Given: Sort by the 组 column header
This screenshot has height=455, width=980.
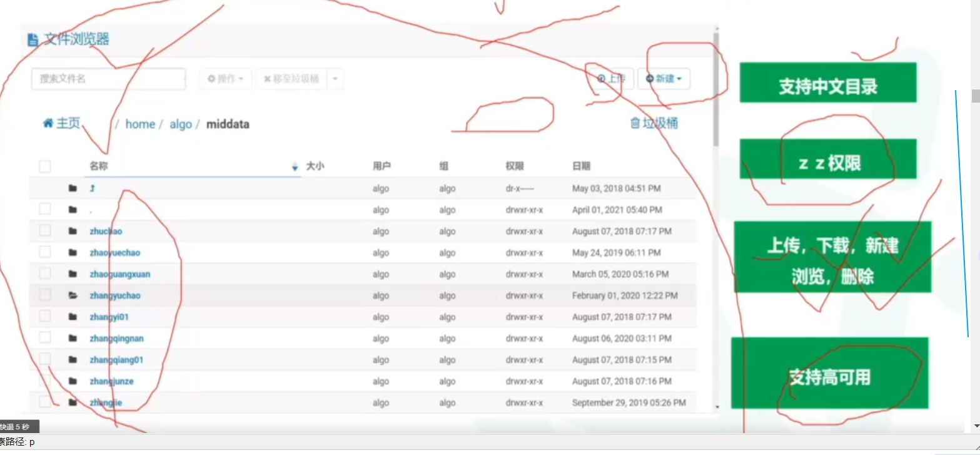Looking at the screenshot, I should (x=443, y=166).
